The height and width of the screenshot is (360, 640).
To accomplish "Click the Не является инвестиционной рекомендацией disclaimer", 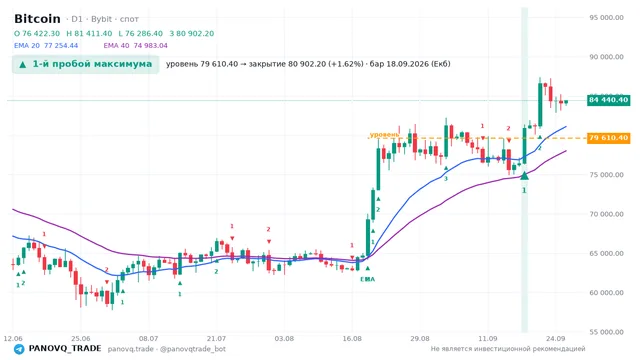I will point(508,349).
